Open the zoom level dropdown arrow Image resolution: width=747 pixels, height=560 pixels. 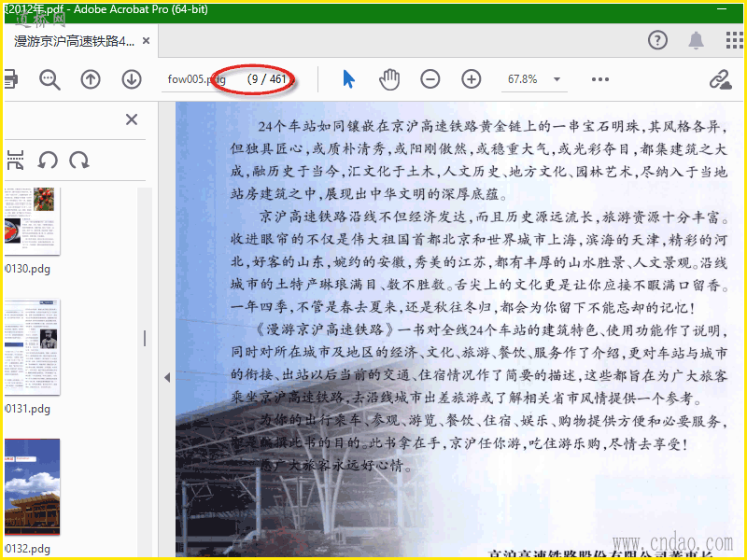(x=557, y=79)
